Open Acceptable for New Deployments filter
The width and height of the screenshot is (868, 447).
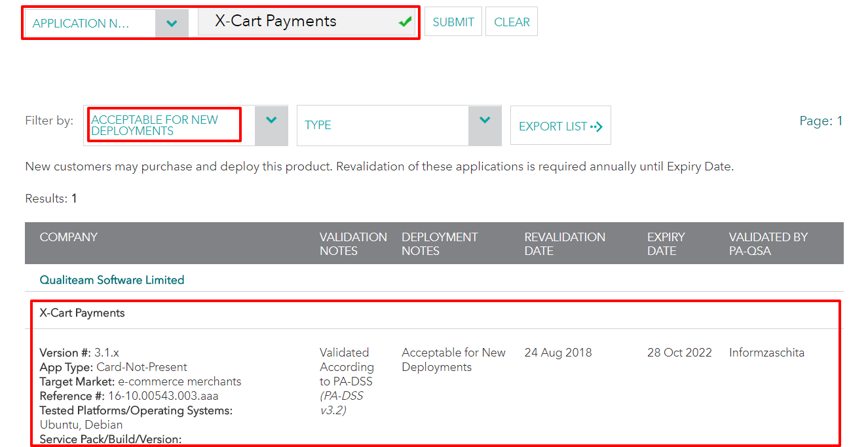click(186, 125)
